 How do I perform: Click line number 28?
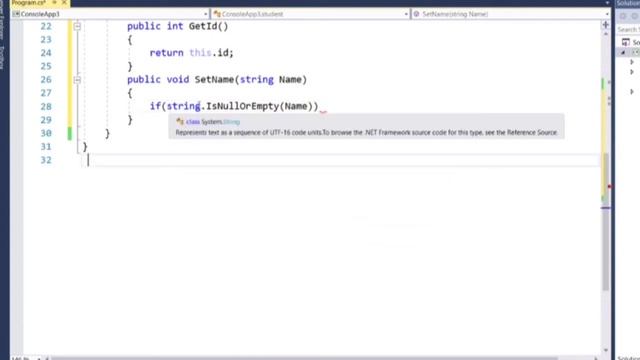click(46, 107)
